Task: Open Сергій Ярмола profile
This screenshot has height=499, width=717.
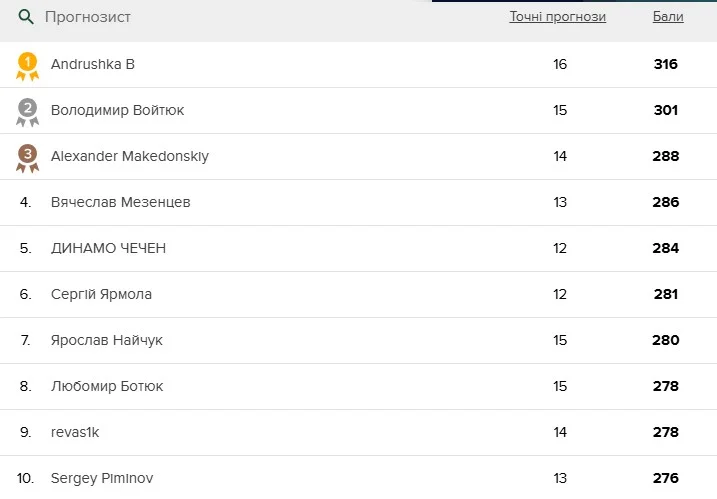Action: 101,294
